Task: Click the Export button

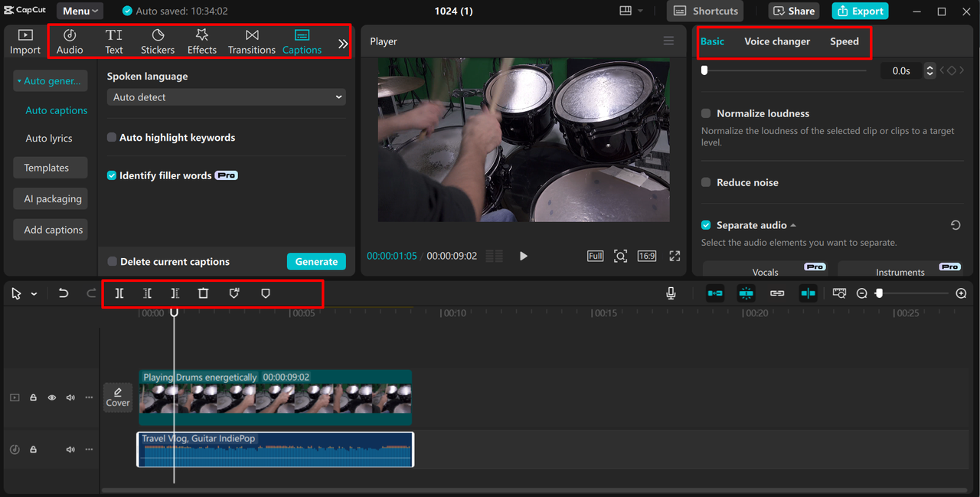Action: click(861, 11)
